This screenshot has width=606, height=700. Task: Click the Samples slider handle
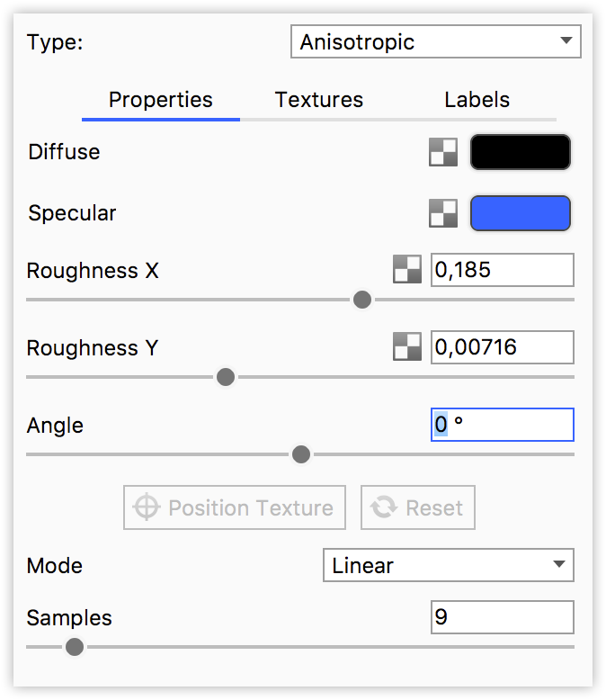tap(75, 647)
